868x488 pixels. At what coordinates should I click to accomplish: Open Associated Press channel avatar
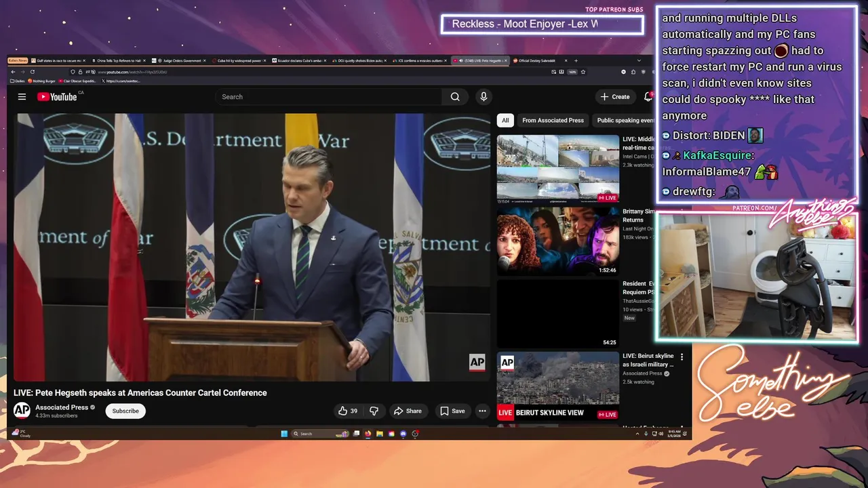(22, 411)
